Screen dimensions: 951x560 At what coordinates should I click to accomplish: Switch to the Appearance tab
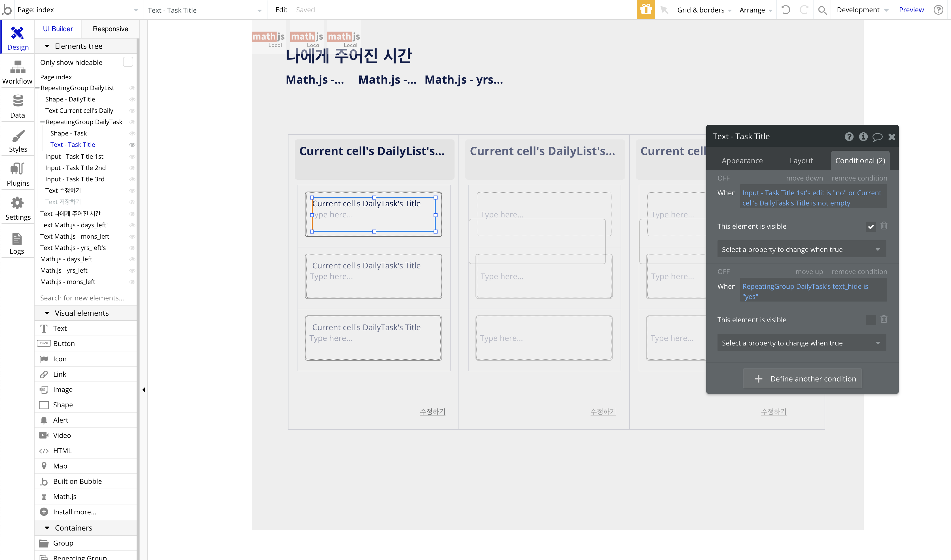[742, 160]
